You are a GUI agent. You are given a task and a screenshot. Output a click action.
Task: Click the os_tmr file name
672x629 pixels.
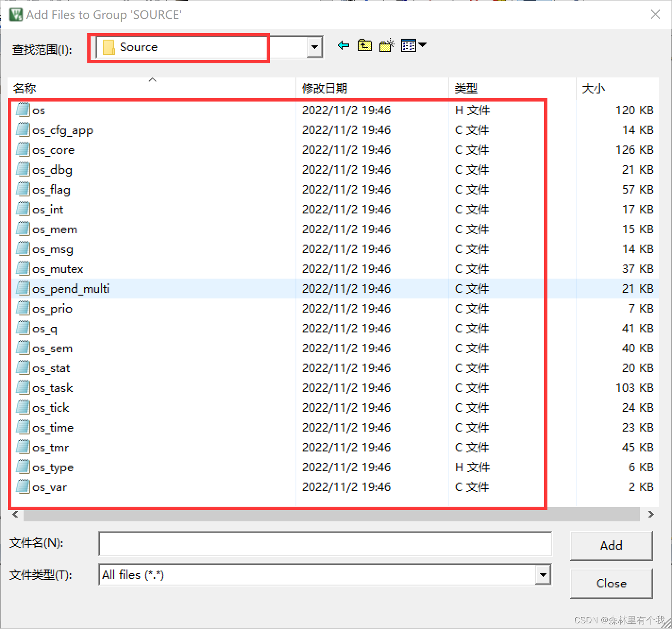(50, 448)
